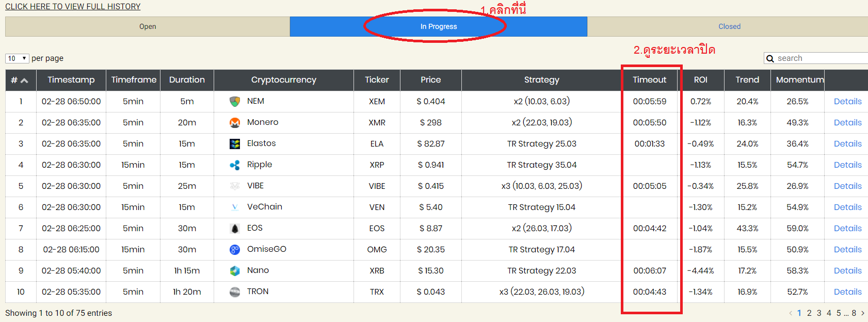This screenshot has width=868, height=322.
Task: Click the Elastos coin icon
Action: click(x=235, y=144)
